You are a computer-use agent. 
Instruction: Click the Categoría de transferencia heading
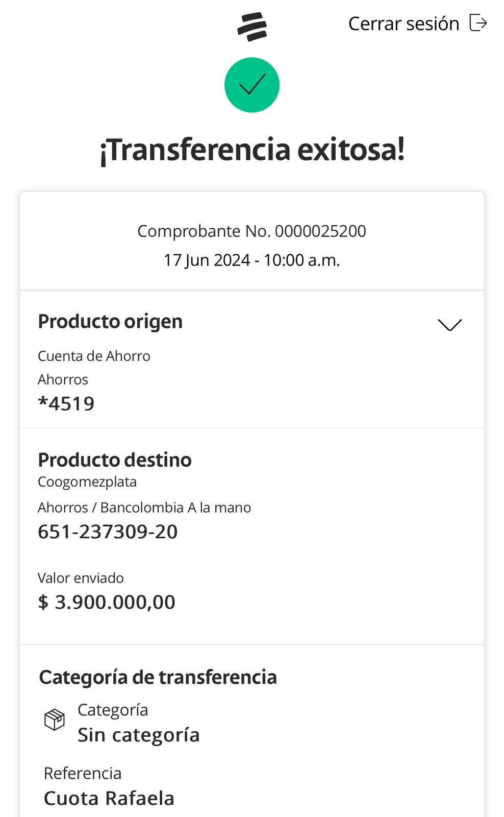(x=158, y=677)
